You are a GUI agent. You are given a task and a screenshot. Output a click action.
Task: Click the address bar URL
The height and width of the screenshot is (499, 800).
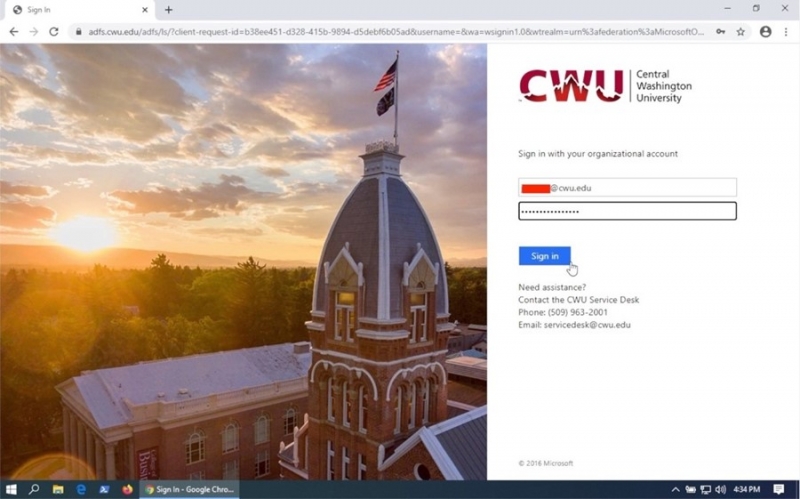pyautogui.click(x=396, y=32)
